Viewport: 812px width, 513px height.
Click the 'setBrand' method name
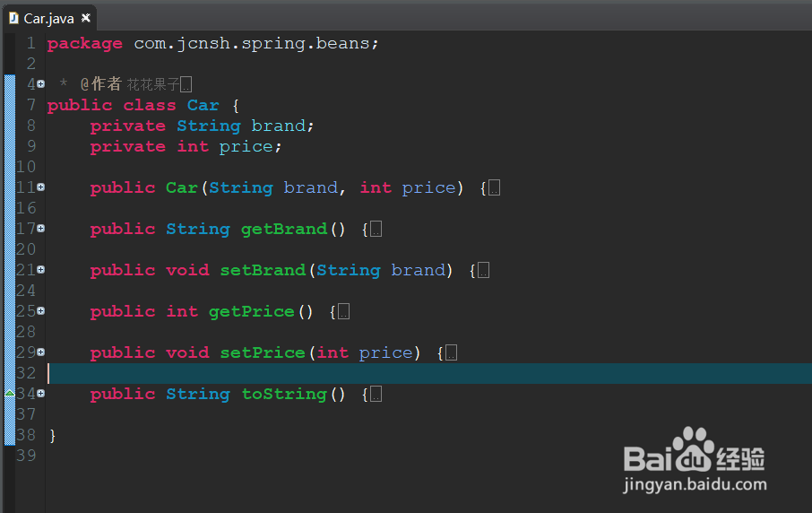coord(263,270)
